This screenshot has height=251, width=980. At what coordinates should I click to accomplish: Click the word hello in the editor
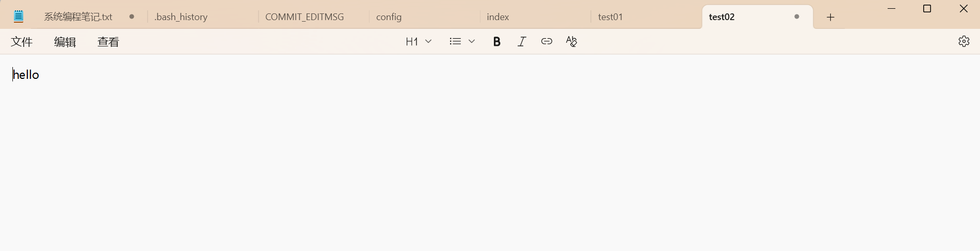pyautogui.click(x=26, y=75)
